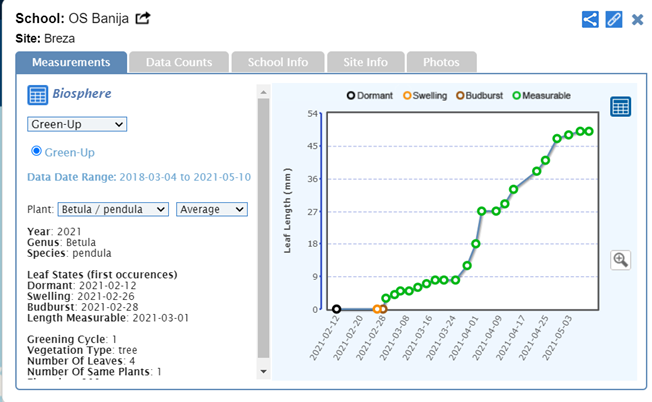This screenshot has height=402, width=652.
Task: Click the Biosphere table icon
Action: click(38, 96)
